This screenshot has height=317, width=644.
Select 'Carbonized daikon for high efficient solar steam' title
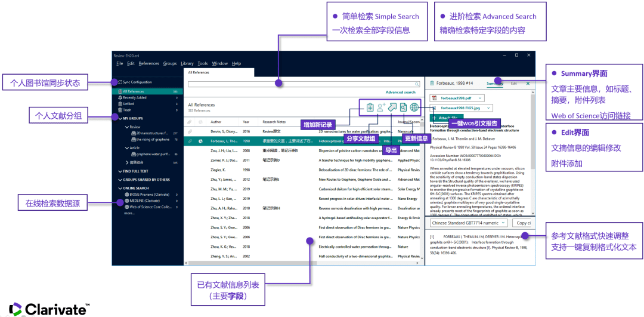[354, 189]
